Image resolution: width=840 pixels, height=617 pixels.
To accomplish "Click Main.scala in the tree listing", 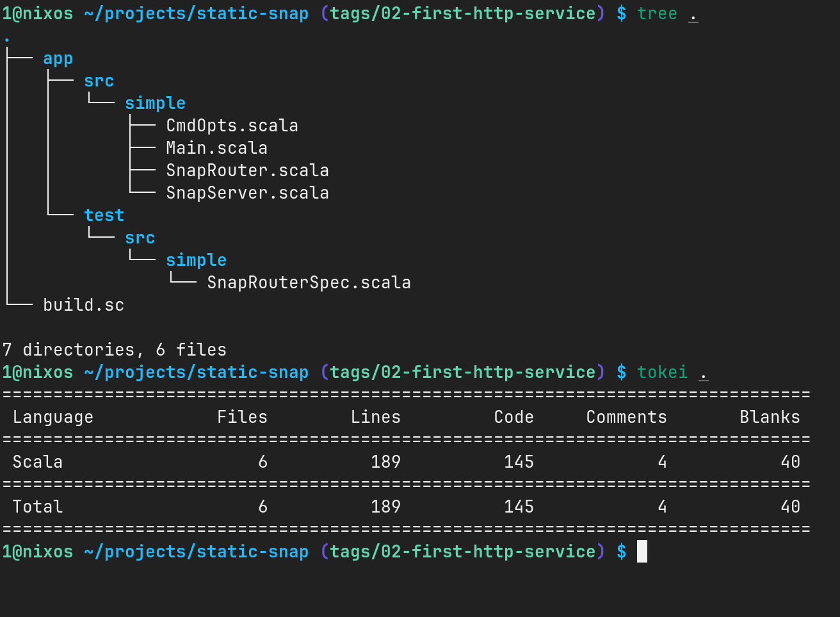I will [216, 148].
